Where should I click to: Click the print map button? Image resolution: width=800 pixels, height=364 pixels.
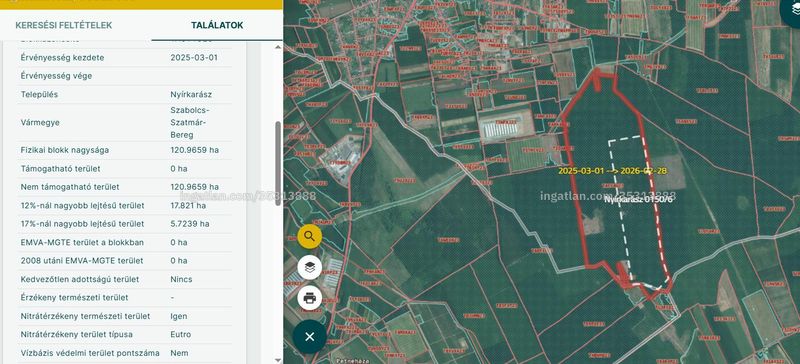coord(310,298)
